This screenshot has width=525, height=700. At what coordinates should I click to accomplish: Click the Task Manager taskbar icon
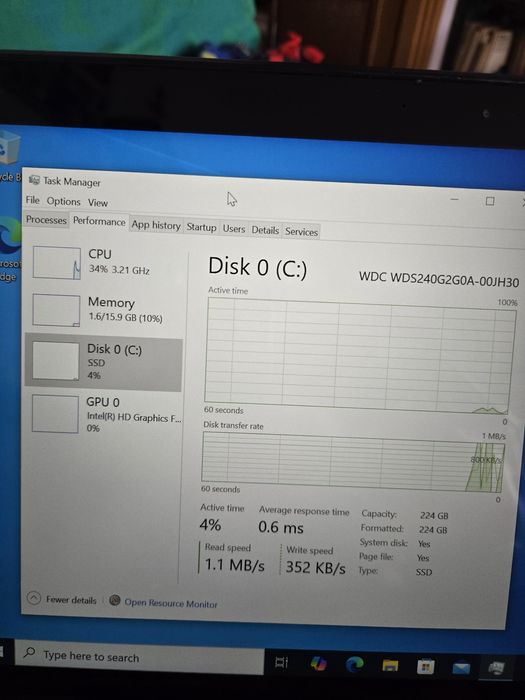point(496,669)
